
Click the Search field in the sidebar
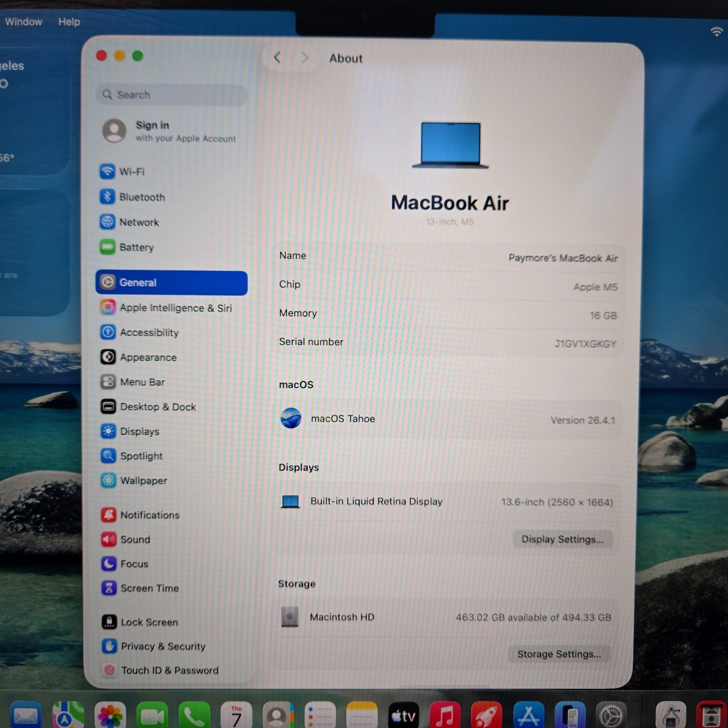coord(171,95)
